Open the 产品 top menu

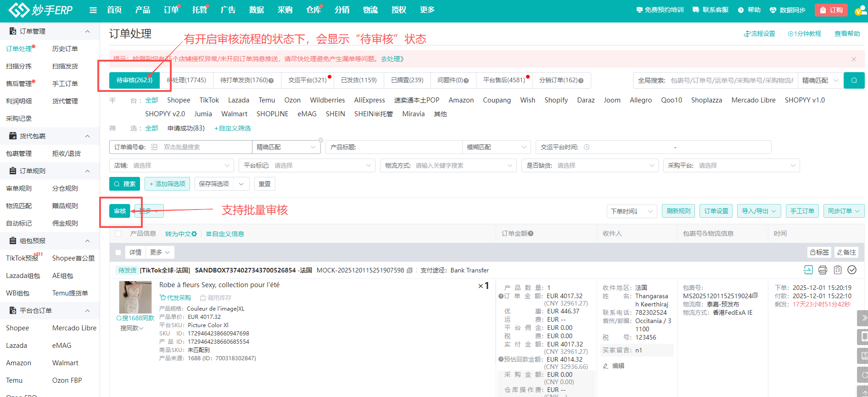click(143, 10)
